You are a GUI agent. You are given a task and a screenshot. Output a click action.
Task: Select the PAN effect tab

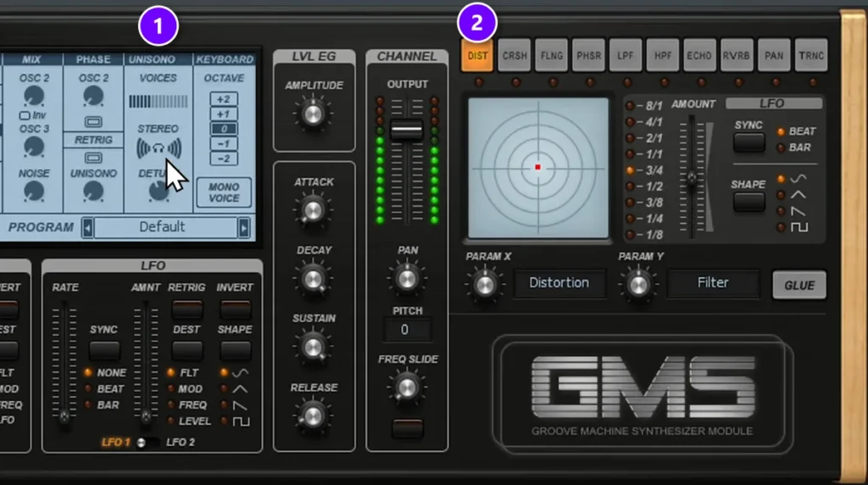coord(774,55)
